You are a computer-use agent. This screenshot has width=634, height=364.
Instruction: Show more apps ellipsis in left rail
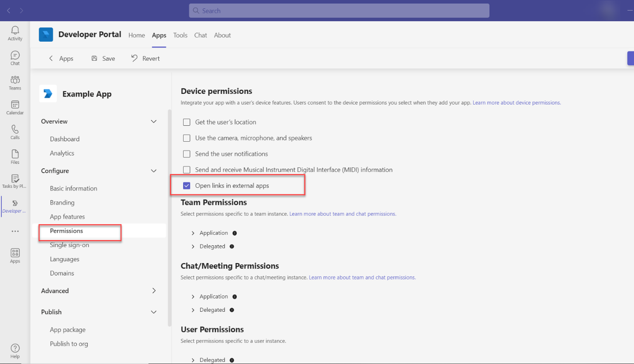tap(15, 231)
